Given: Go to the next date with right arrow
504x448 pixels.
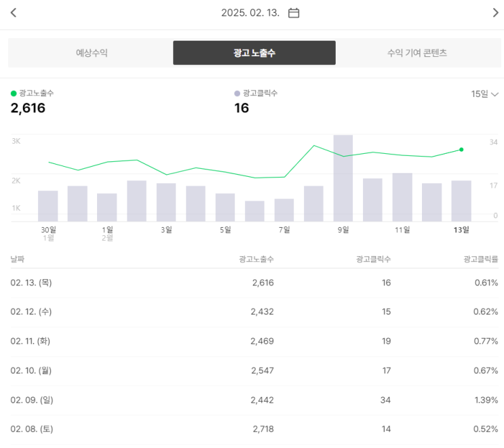Looking at the screenshot, I should click(x=495, y=13).
